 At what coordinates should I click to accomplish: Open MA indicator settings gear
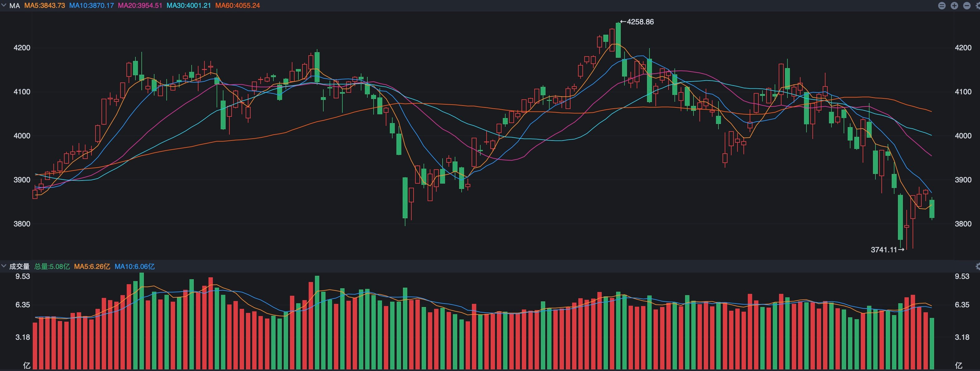click(x=978, y=6)
